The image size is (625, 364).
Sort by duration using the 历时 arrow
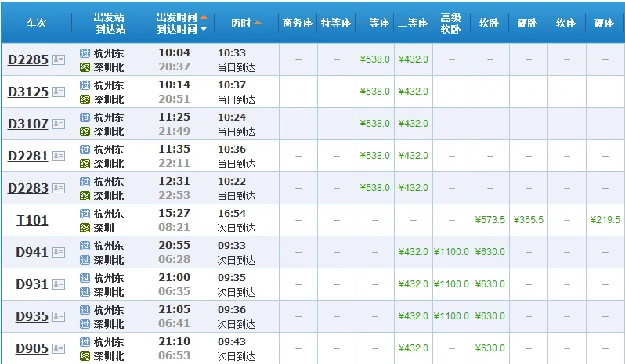258,23
